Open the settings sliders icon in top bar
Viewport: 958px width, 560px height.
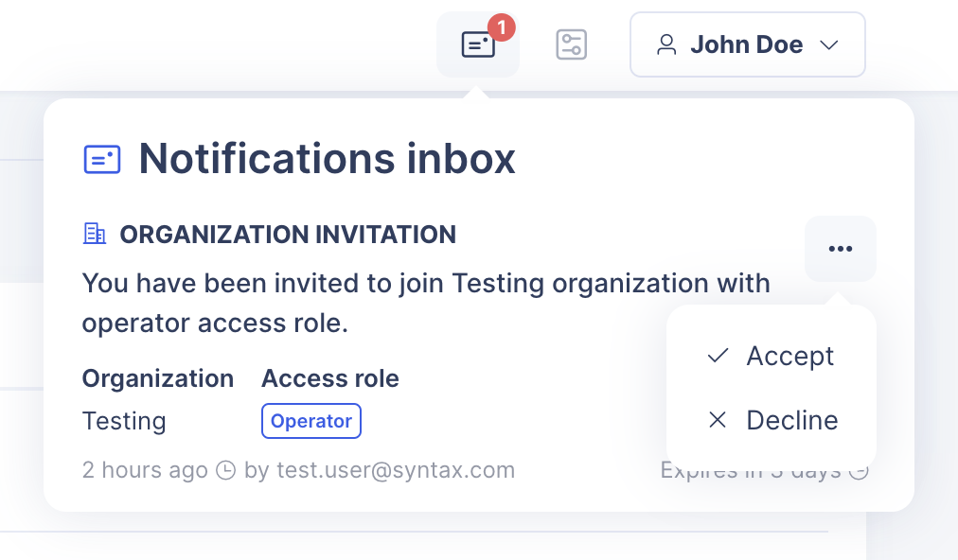point(571,44)
